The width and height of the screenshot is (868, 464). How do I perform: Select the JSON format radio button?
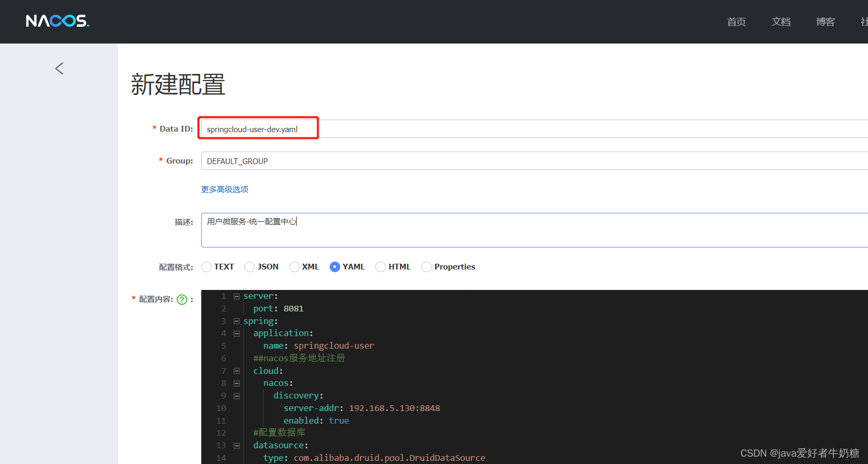(x=250, y=267)
